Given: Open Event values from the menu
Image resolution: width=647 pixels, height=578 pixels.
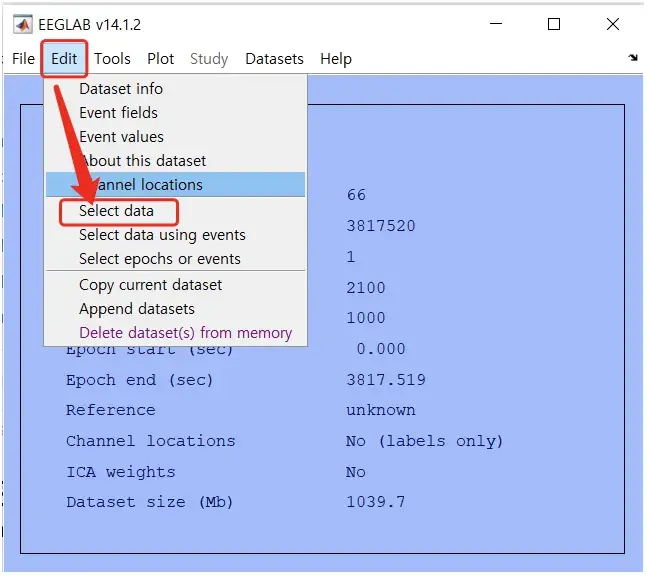Looking at the screenshot, I should tap(121, 137).
